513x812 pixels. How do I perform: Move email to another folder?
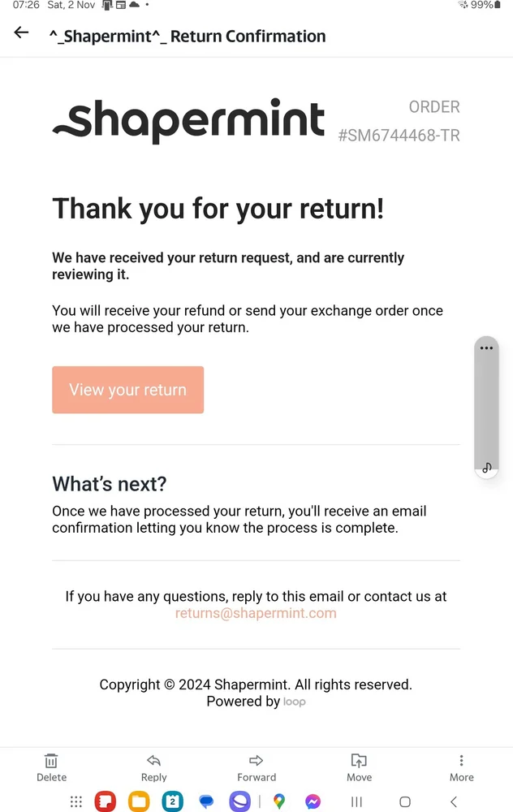click(x=359, y=767)
